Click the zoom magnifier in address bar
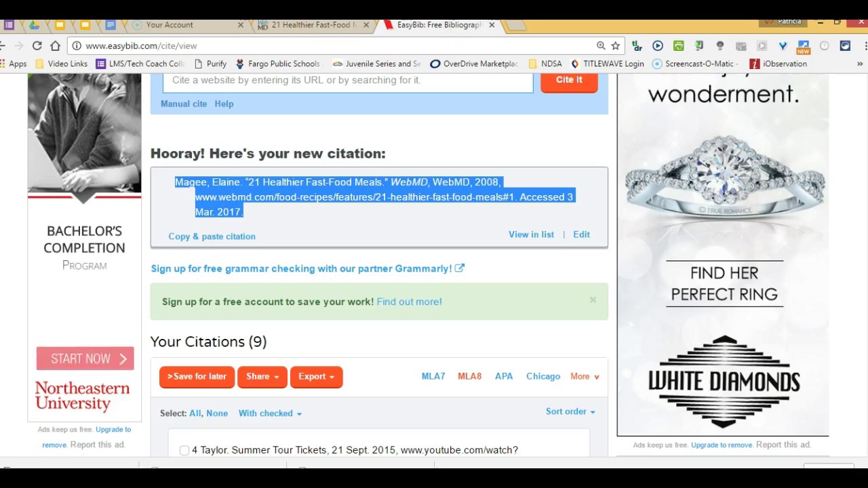 point(601,46)
